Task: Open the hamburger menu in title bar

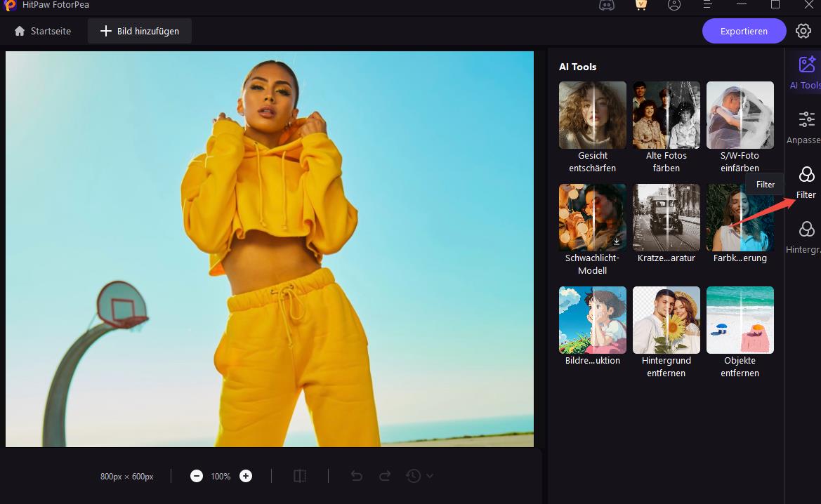Action: point(708,5)
